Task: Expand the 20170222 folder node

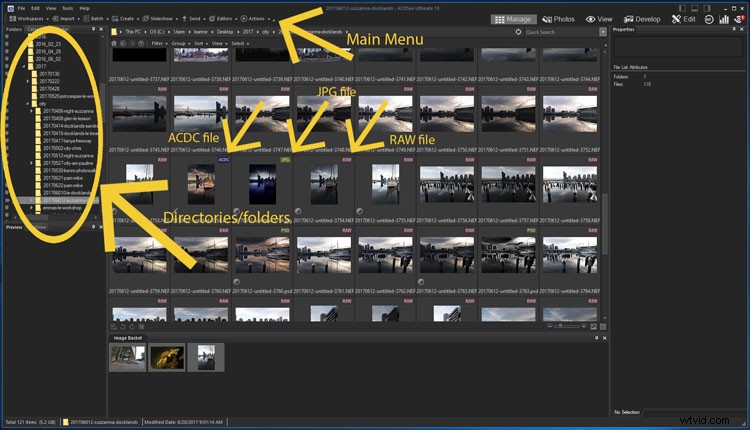Action: pos(27,81)
